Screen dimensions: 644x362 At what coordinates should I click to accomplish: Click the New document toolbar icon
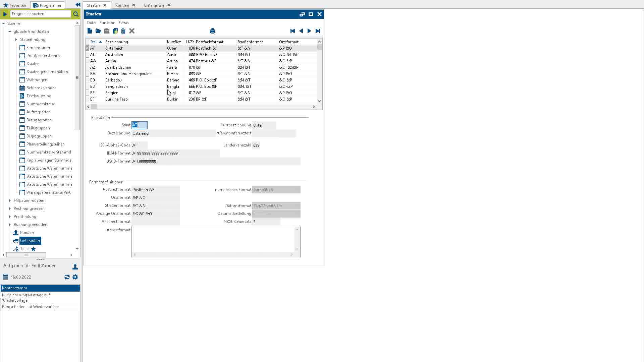(x=90, y=31)
